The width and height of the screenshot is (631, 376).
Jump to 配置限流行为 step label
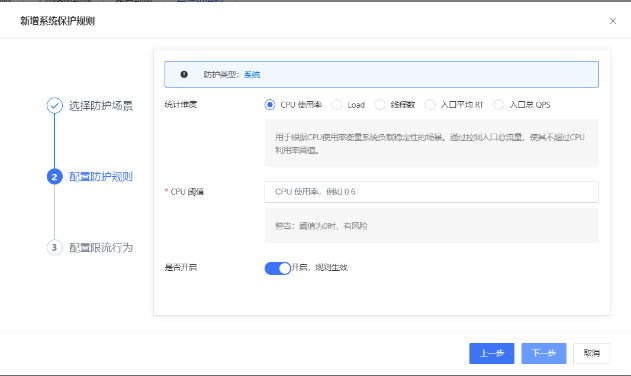(101, 248)
